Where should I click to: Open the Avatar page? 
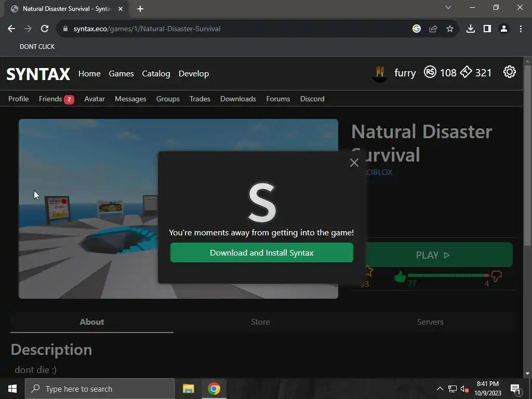[95, 99]
